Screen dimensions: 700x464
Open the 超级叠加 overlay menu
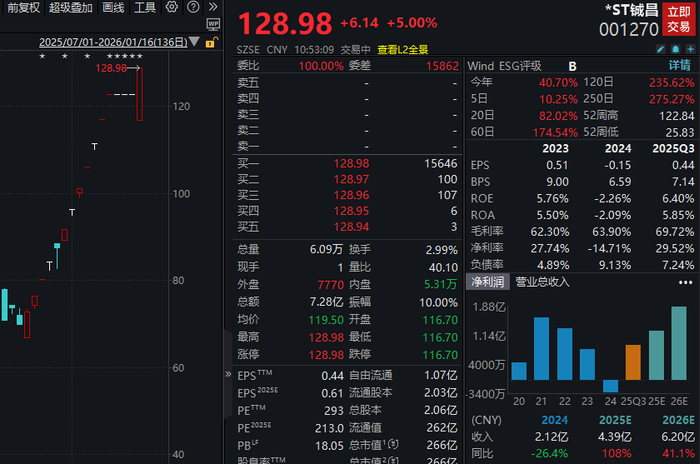pos(71,7)
